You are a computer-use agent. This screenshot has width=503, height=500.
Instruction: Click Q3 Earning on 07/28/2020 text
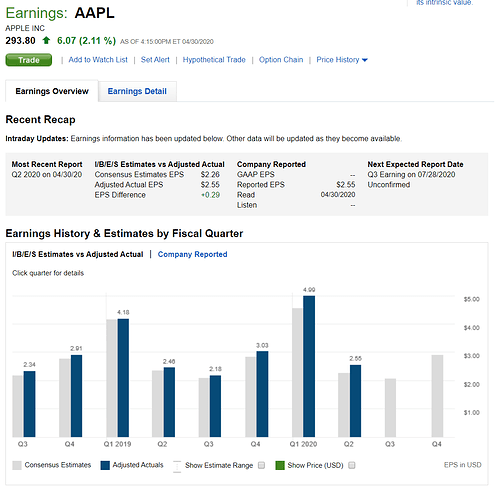(x=411, y=175)
